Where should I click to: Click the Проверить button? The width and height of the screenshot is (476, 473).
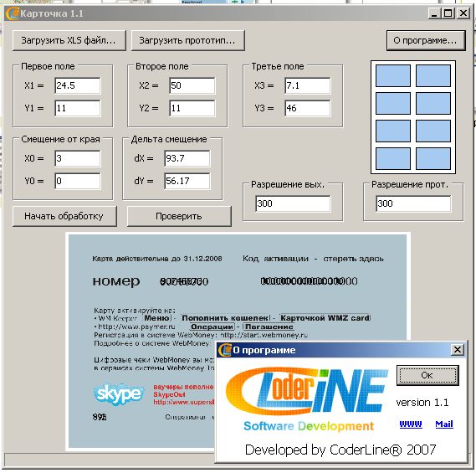click(x=179, y=216)
